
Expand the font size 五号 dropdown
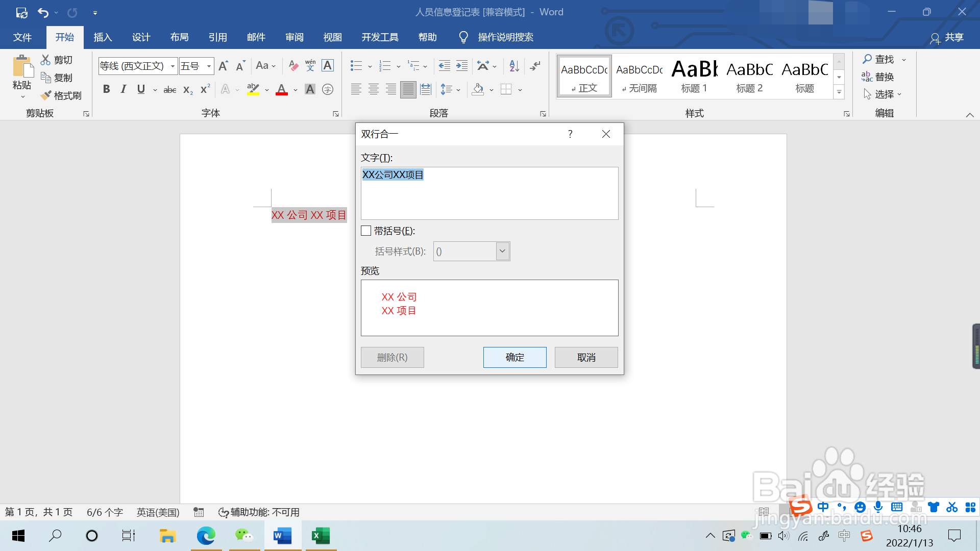pyautogui.click(x=209, y=66)
